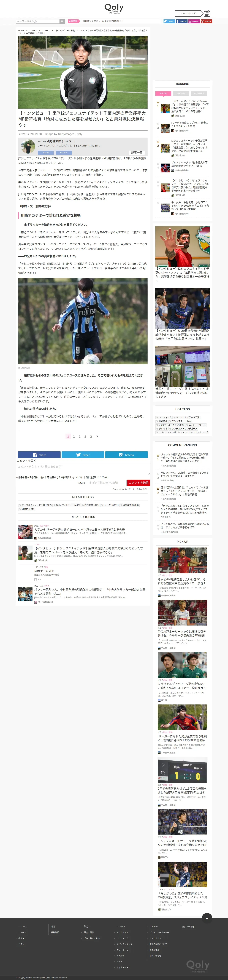Open the サッカーゲーム footer link
Image resolution: width=228 pixels, height=980 pixels.
[x=124, y=967]
